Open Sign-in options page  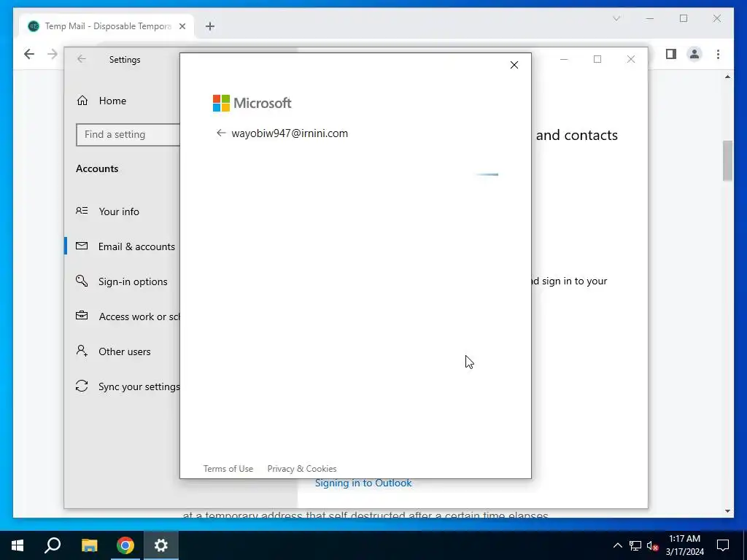pyautogui.click(x=122, y=281)
